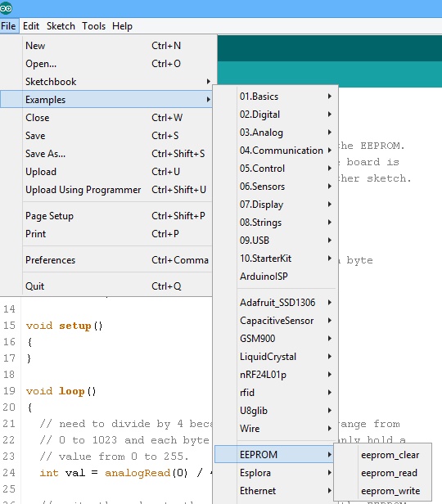The image size is (442, 504).
Task: Open the eeprom_clear example
Action: pos(383,455)
